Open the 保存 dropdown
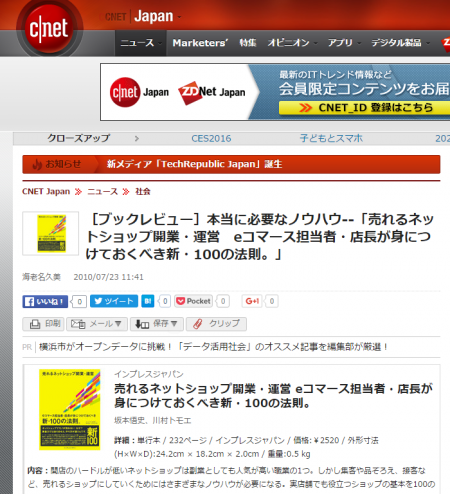 pyautogui.click(x=157, y=324)
